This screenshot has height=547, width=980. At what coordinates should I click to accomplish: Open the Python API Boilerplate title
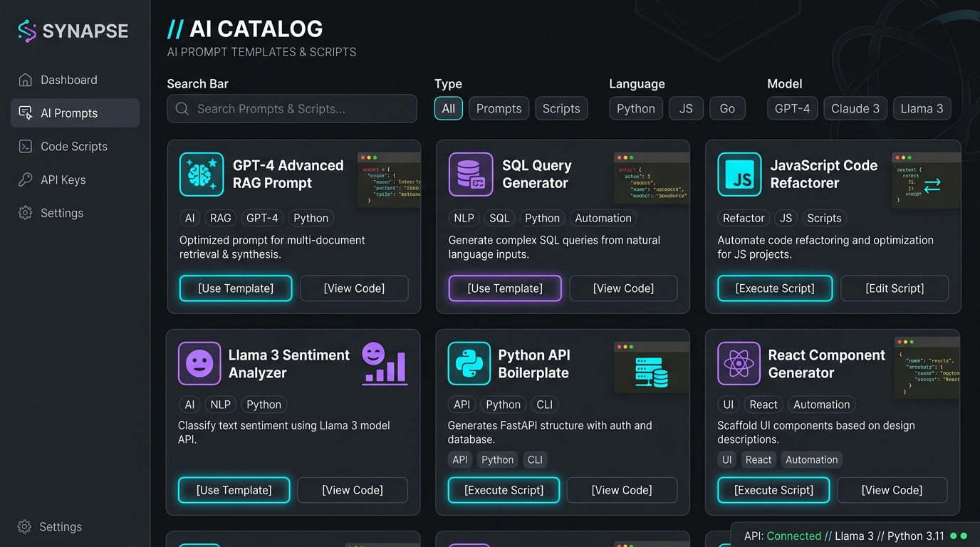(x=534, y=364)
